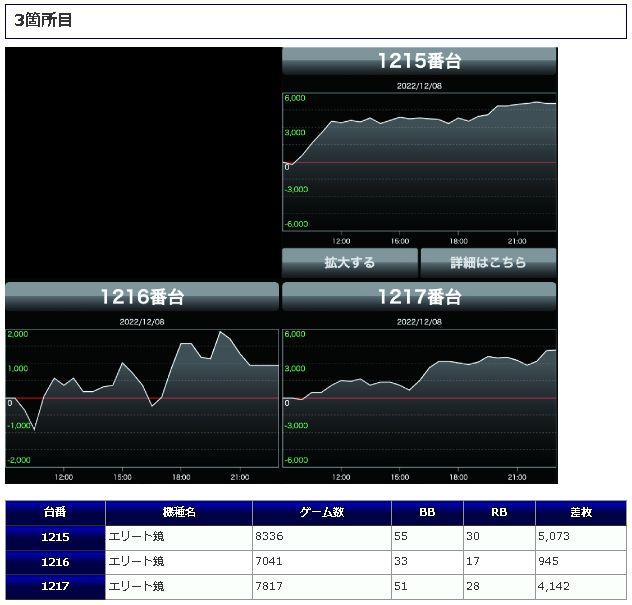Select the 1215番台 header bar
This screenshot has width=632, height=605.
click(x=419, y=61)
